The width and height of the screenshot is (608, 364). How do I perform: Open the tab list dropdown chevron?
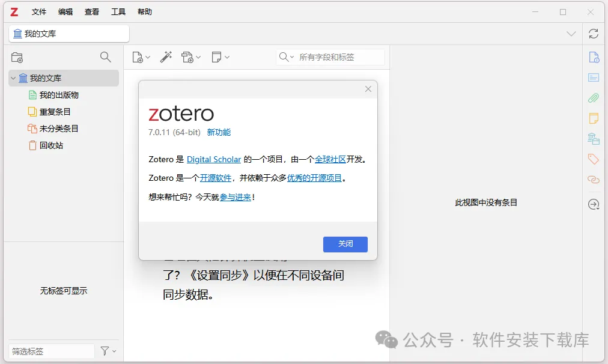click(x=571, y=34)
